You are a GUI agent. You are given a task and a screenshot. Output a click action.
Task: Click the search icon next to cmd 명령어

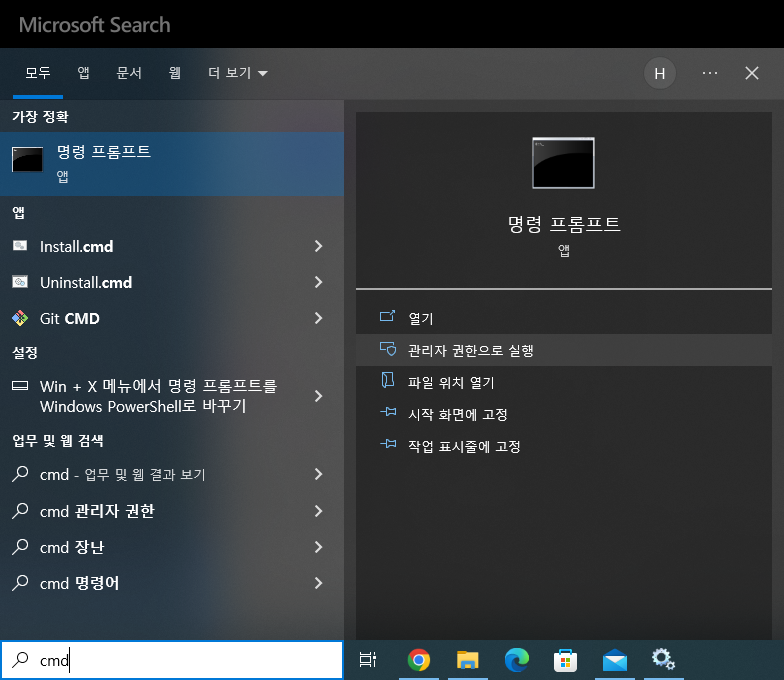coord(20,582)
